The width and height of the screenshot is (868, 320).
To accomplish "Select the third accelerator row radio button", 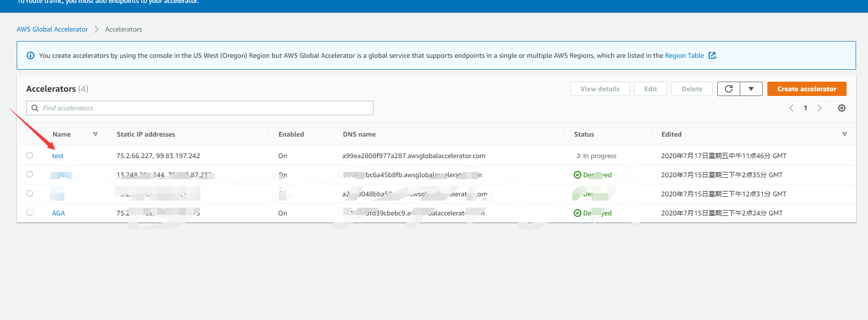I will click(x=30, y=193).
